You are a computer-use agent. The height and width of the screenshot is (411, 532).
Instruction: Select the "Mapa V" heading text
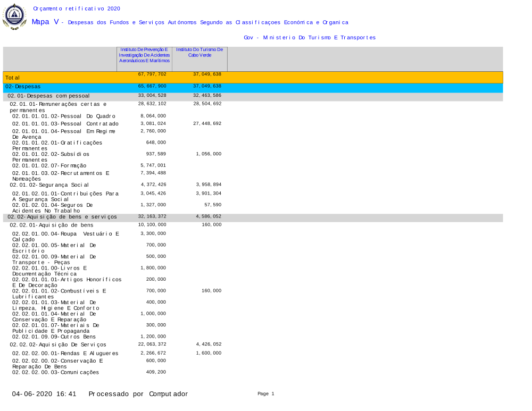click(x=45, y=22)
